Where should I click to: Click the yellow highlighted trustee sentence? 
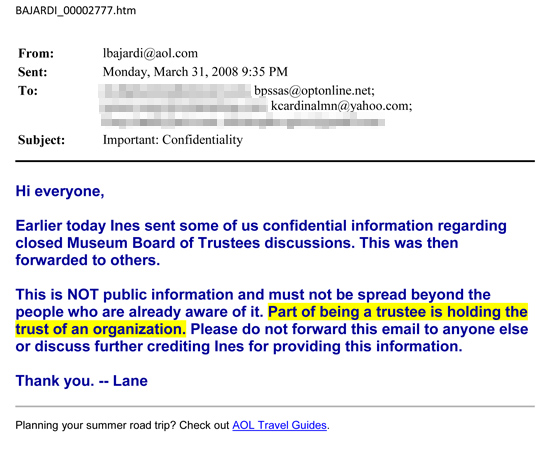click(x=271, y=321)
